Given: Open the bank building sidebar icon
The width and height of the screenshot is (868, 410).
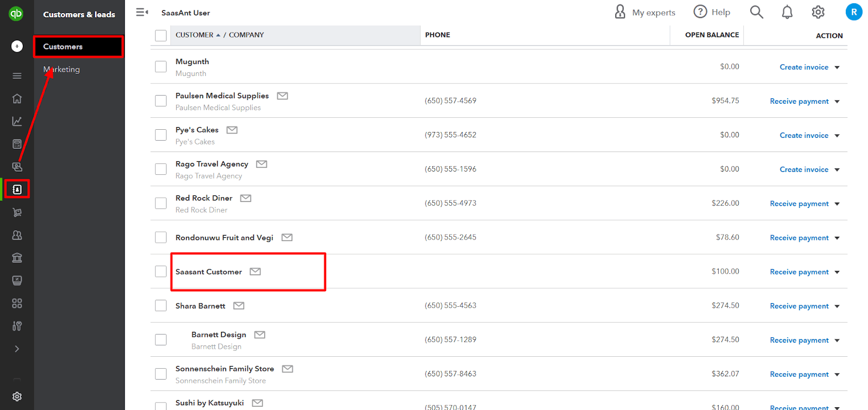Looking at the screenshot, I should pos(17,258).
